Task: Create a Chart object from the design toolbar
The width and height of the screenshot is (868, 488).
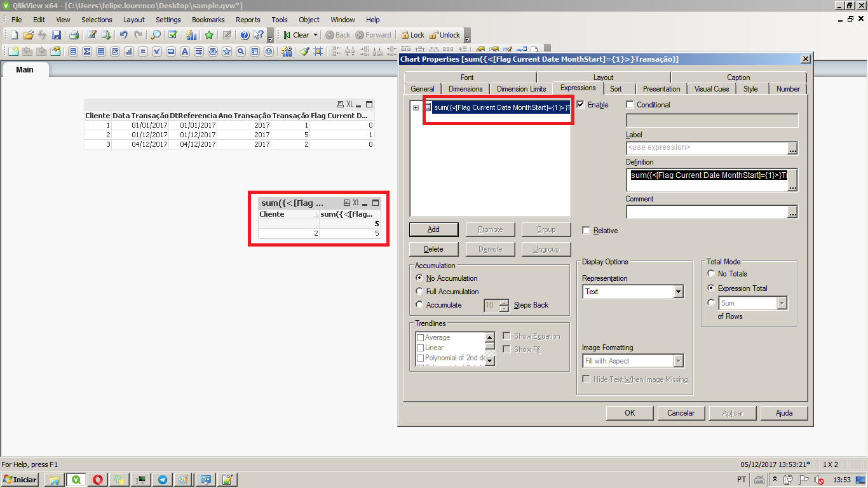Action: point(129,51)
